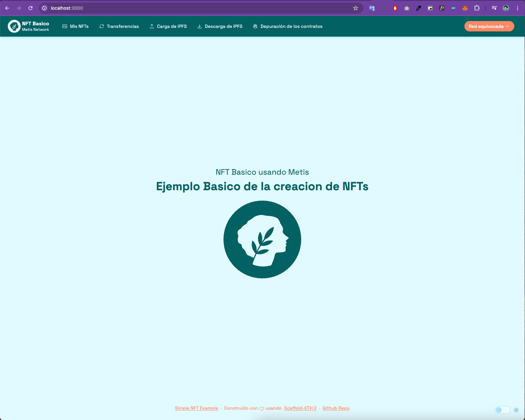Open the Google Translate extension
525x420 pixels.
click(372, 8)
